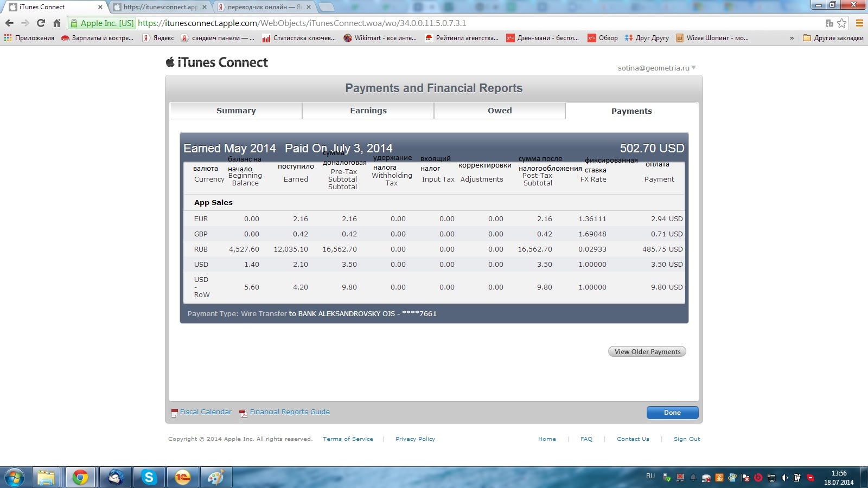The height and width of the screenshot is (488, 868).
Task: Expand the bookmarks overflow chevron
Action: coord(792,38)
